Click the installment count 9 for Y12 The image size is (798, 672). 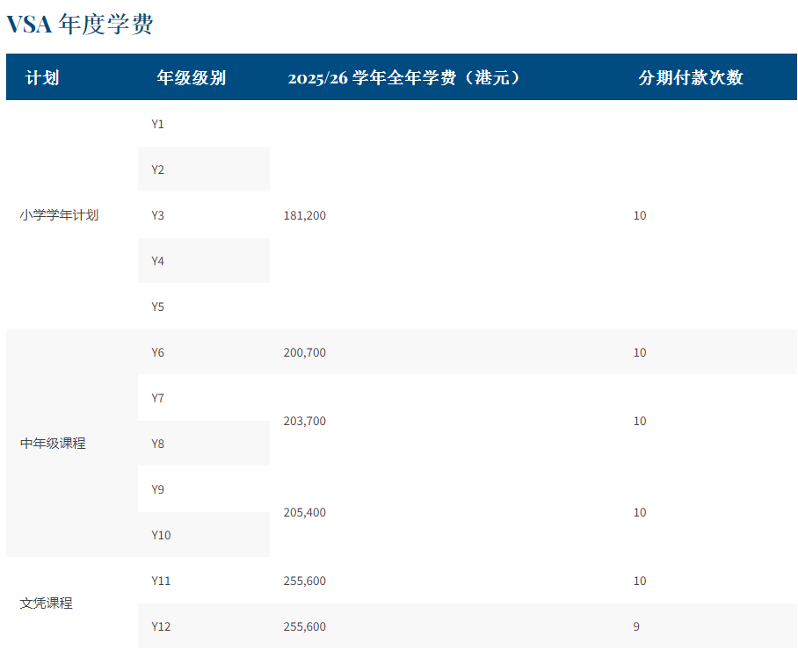(636, 626)
